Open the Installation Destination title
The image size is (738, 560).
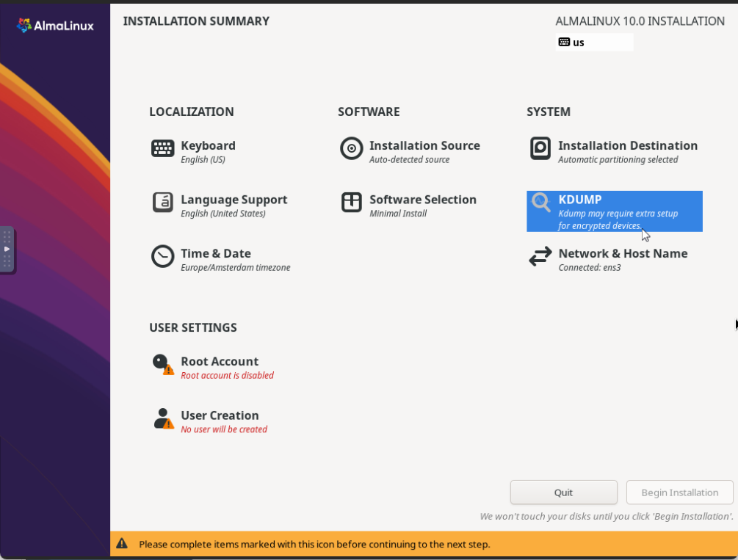[628, 145]
